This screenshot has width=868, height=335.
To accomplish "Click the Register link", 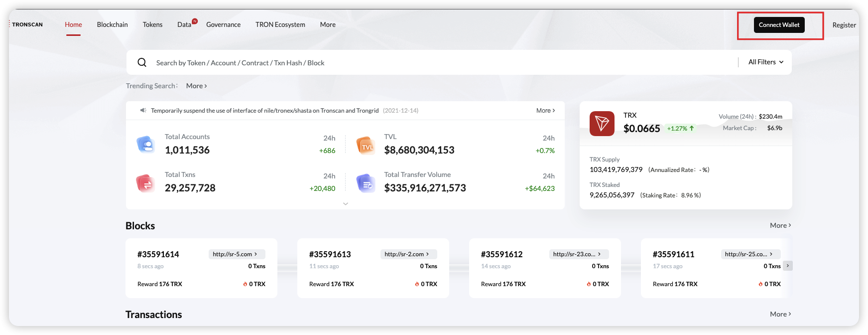I will click(844, 25).
